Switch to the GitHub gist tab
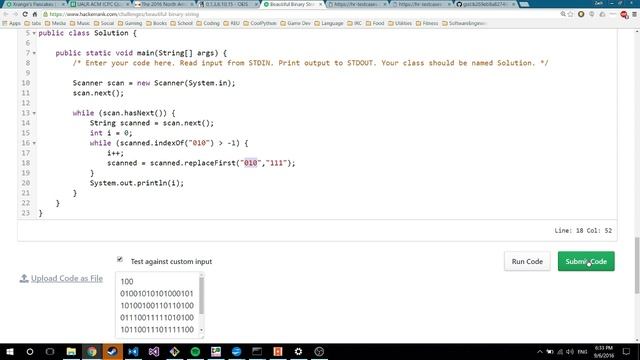The height and width of the screenshot is (360, 640). click(x=486, y=4)
